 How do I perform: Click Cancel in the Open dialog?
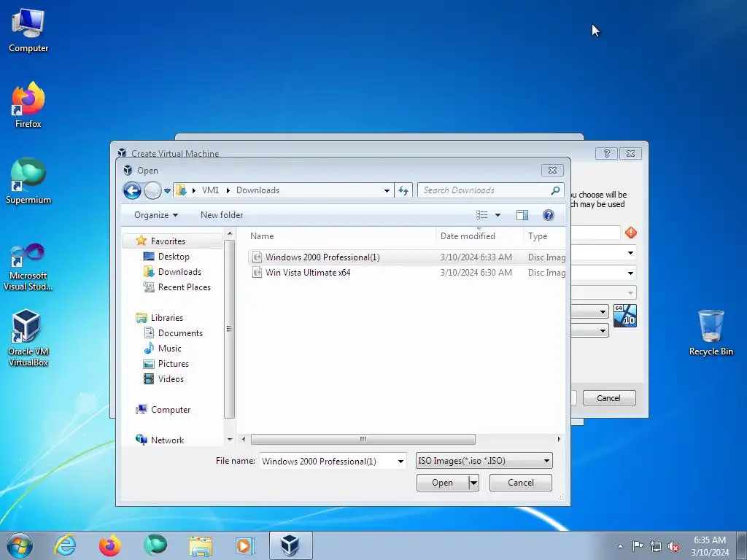521,483
